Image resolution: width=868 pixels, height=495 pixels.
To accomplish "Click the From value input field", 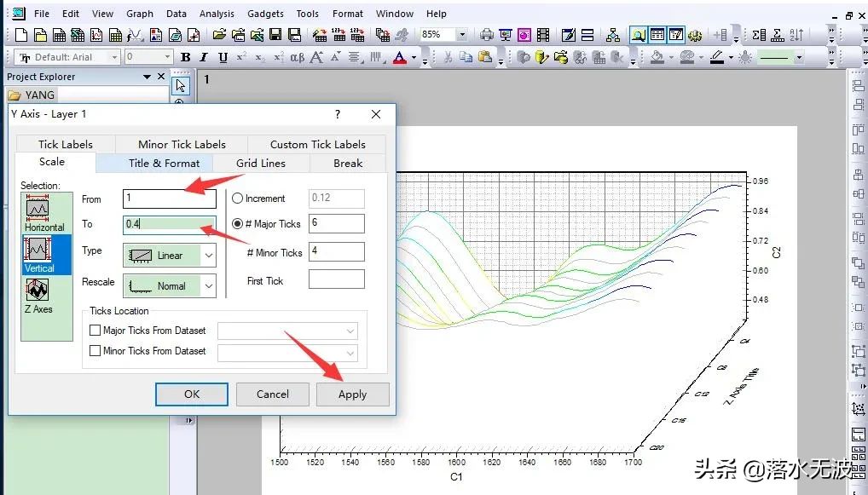I will click(170, 198).
